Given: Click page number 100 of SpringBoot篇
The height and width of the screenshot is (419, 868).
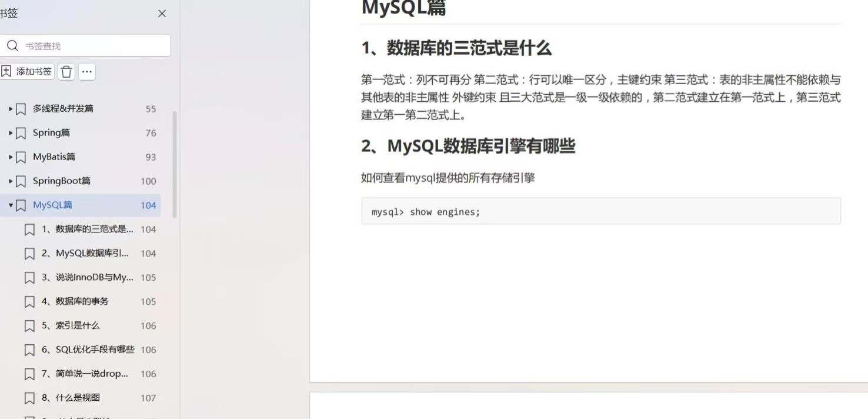Looking at the screenshot, I should tap(148, 181).
